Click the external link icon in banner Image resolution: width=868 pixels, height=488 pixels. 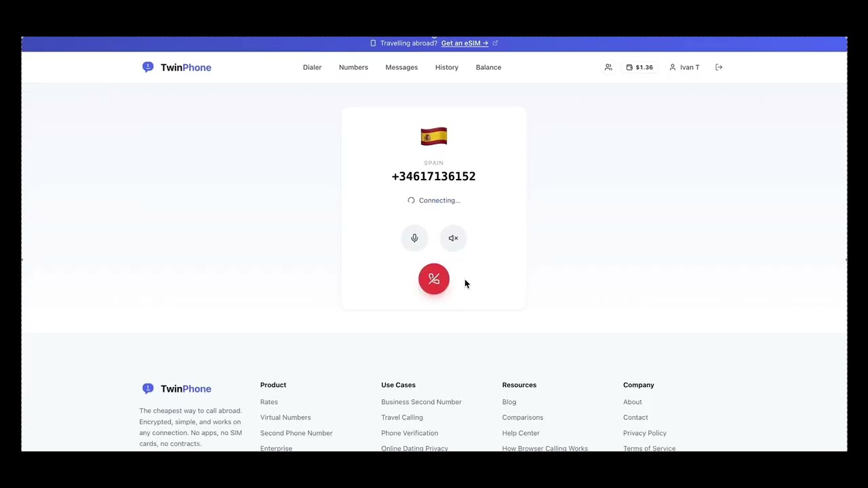495,43
